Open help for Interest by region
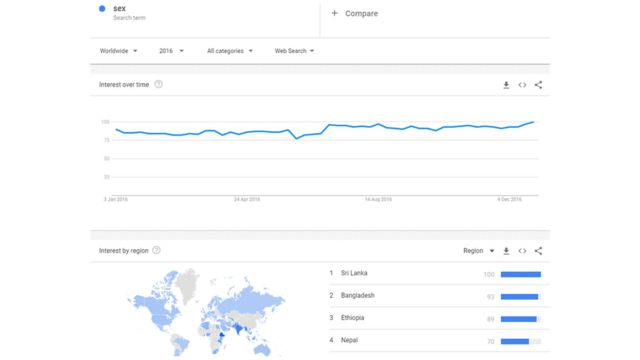 click(x=156, y=250)
